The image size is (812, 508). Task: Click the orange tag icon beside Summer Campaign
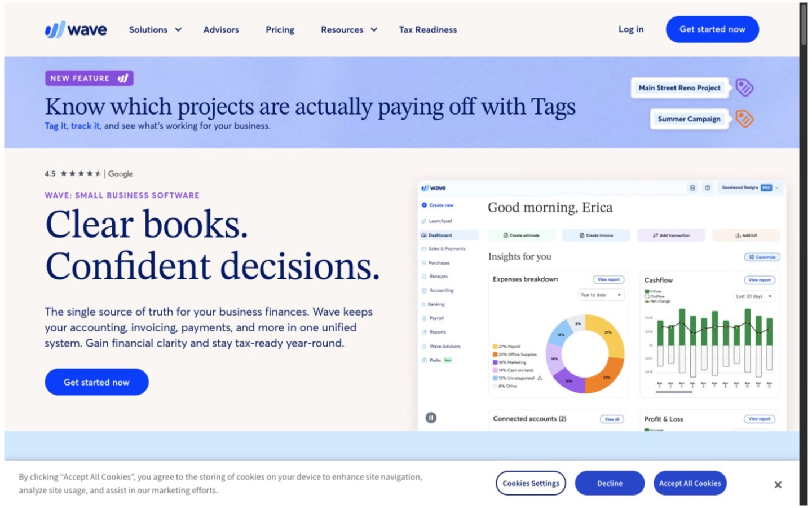(x=744, y=119)
